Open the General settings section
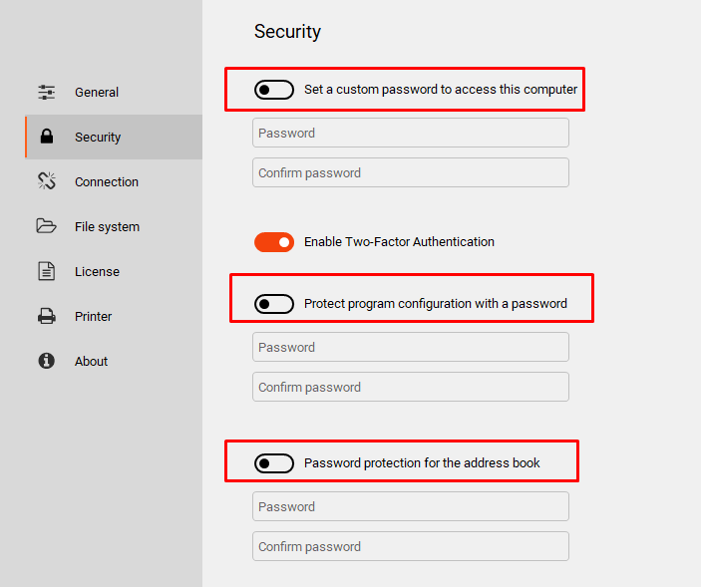 pyautogui.click(x=97, y=92)
